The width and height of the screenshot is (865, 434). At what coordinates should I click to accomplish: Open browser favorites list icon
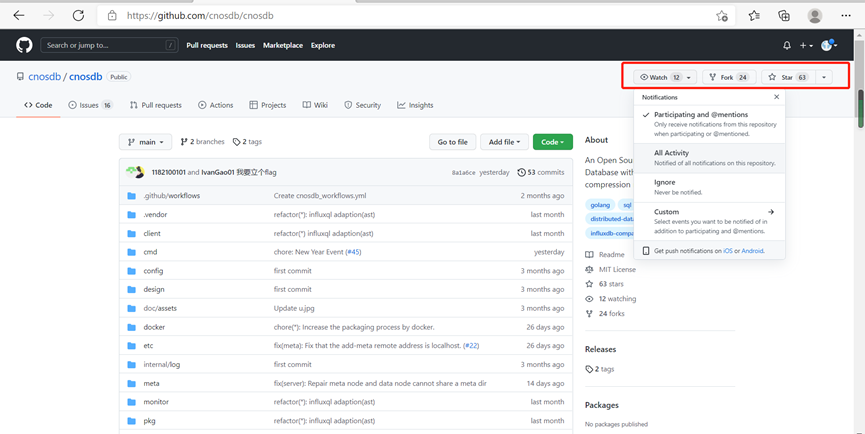(754, 15)
